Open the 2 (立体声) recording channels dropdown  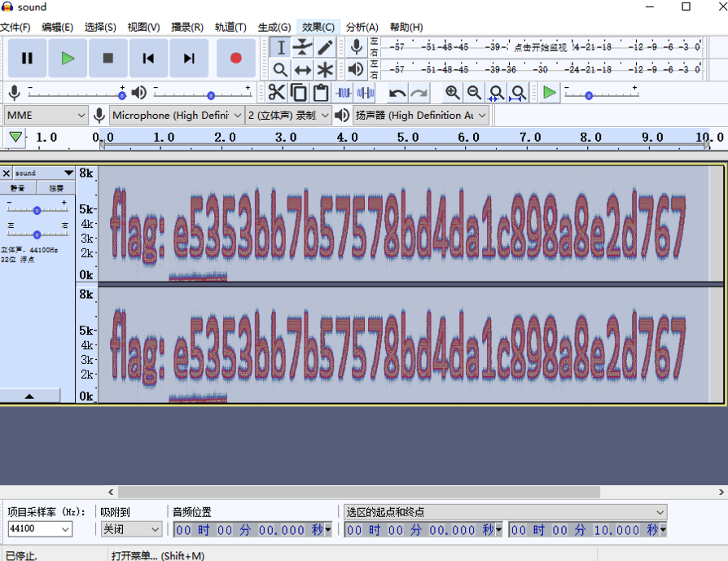point(287,115)
